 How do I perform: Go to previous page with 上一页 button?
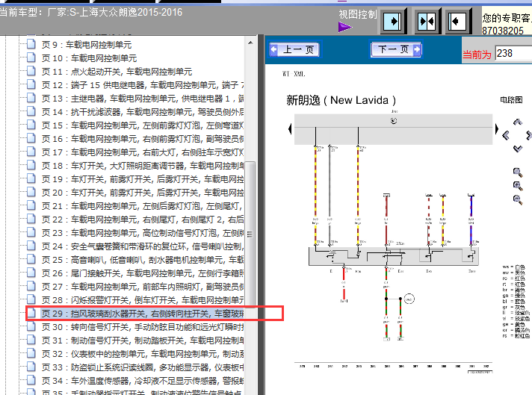click(x=294, y=50)
